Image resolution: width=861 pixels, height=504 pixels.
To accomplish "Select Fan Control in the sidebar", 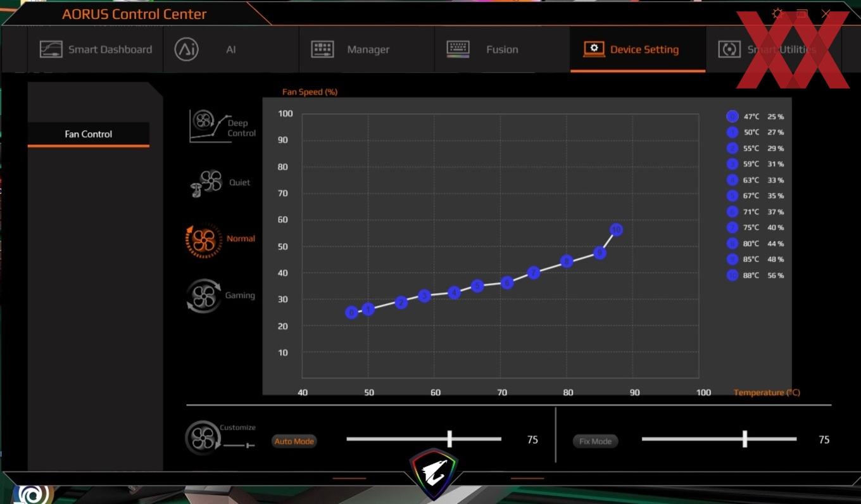I will [x=89, y=134].
